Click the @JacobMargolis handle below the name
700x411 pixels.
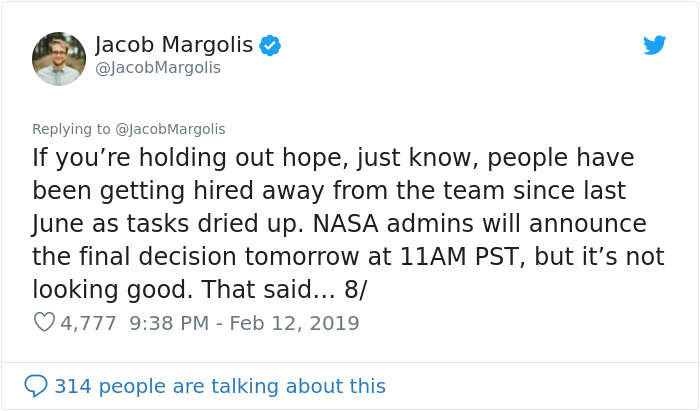tap(157, 68)
